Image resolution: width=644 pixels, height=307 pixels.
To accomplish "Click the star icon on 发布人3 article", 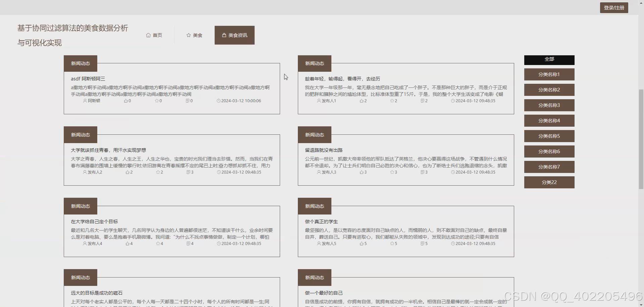I will click(392, 172).
